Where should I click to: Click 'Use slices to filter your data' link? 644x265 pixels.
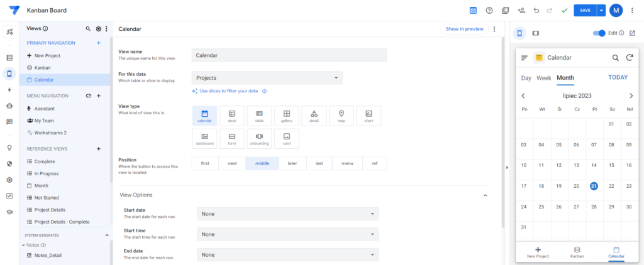[229, 91]
